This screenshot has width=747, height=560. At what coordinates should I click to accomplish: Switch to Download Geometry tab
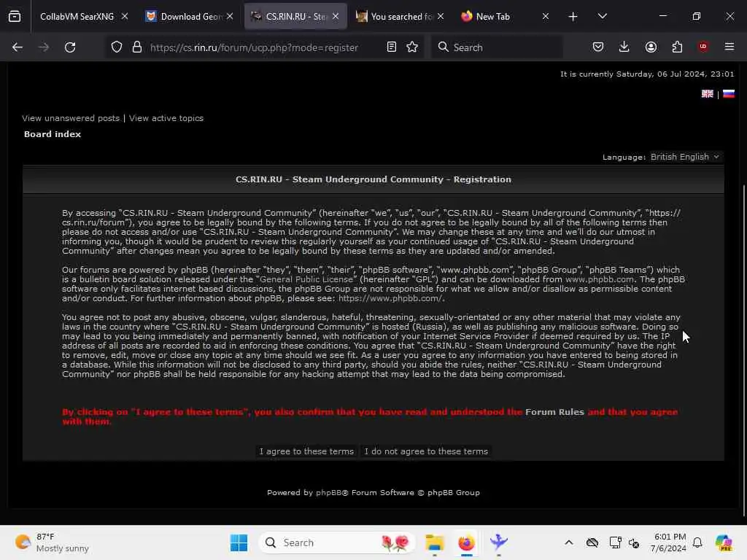click(x=190, y=17)
